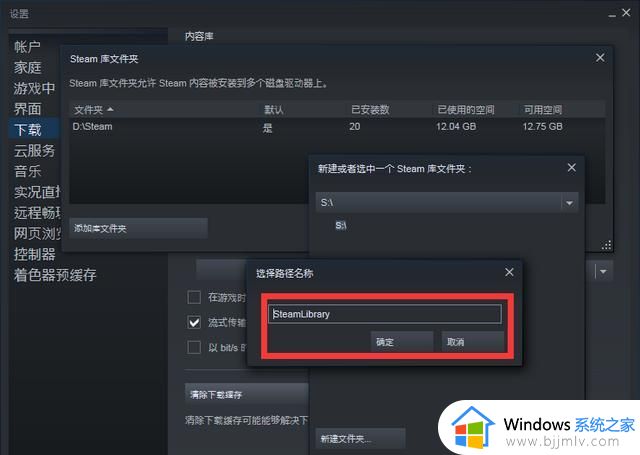Click the 确定 button in path name dialog

pos(402,342)
